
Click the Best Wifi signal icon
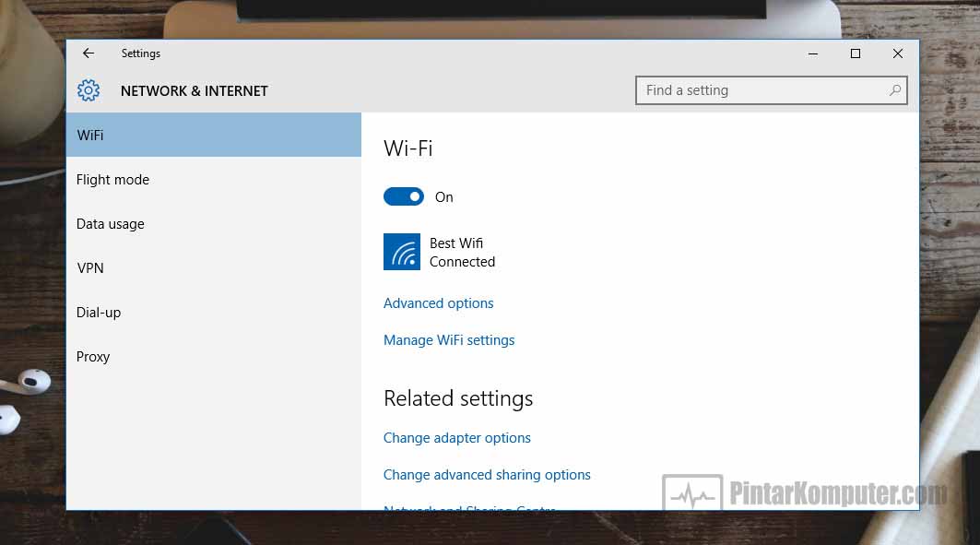(402, 252)
